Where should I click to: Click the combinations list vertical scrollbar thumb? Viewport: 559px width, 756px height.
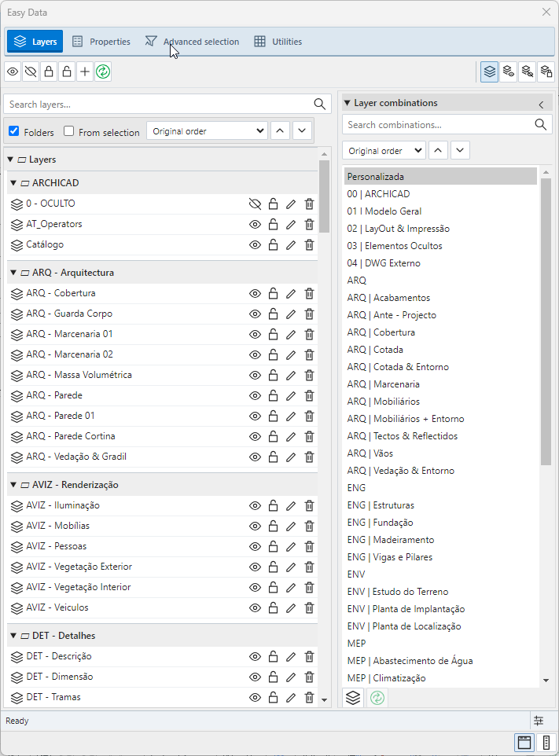(546, 321)
